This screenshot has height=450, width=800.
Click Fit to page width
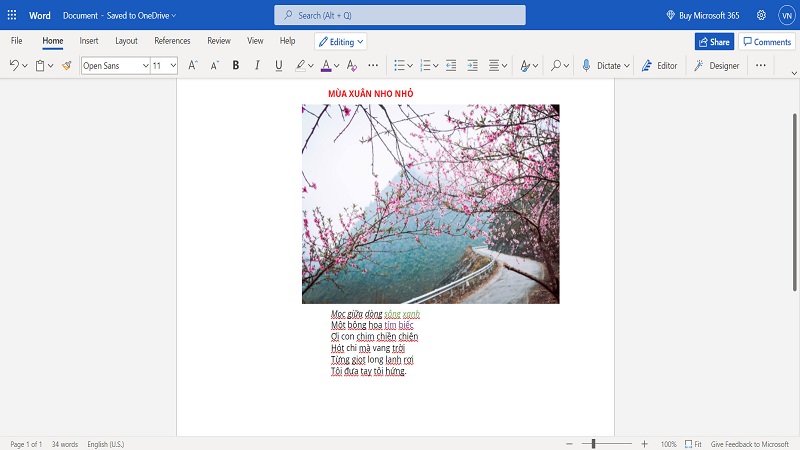click(x=693, y=444)
